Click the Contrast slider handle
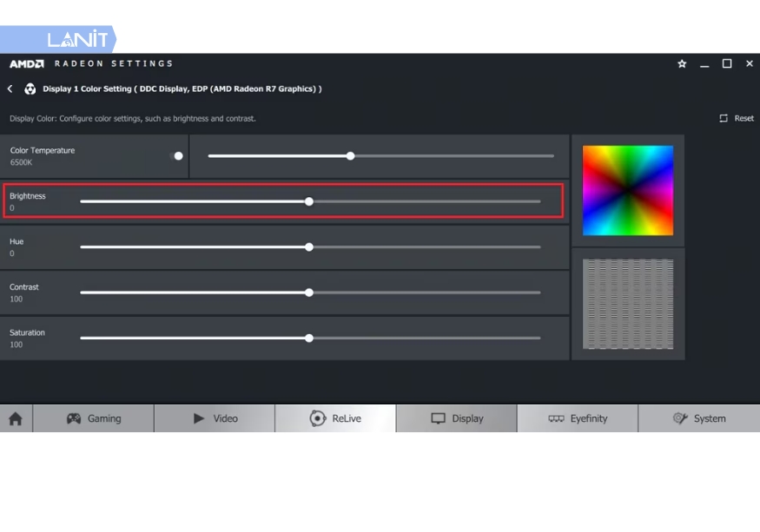 coord(309,292)
